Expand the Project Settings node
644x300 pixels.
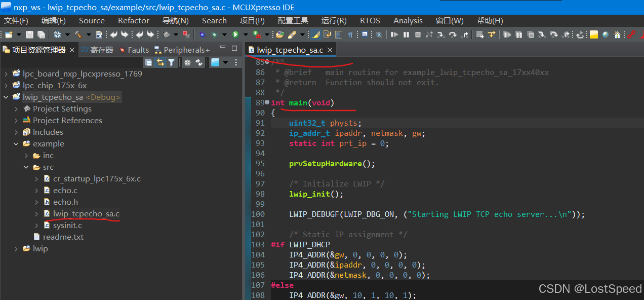click(16, 108)
